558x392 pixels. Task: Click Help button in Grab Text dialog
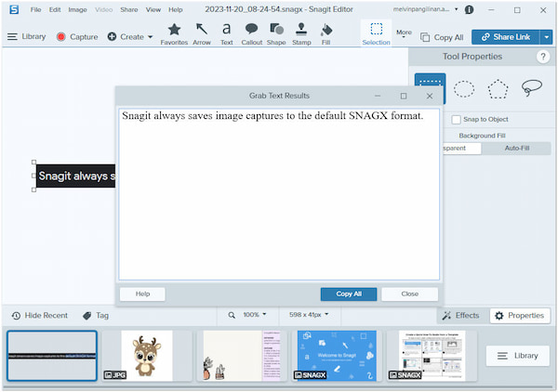coord(142,294)
